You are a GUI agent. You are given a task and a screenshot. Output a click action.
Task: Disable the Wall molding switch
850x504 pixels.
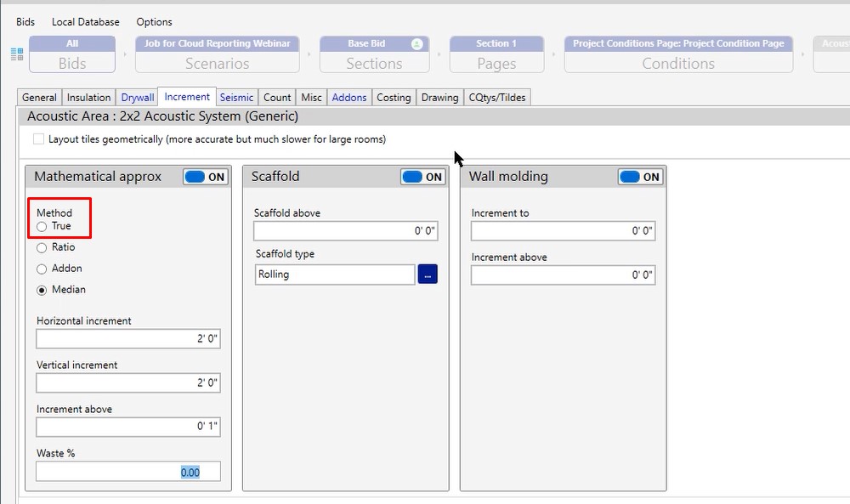point(640,177)
